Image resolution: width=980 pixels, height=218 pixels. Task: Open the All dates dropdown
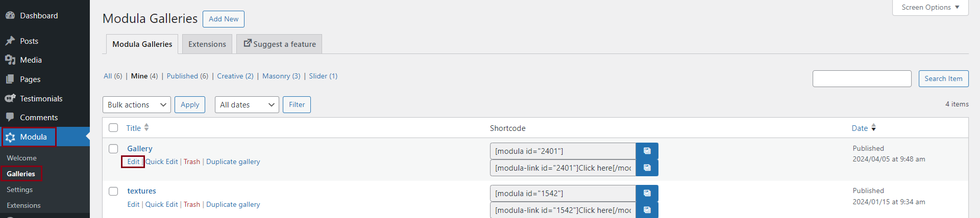[247, 105]
